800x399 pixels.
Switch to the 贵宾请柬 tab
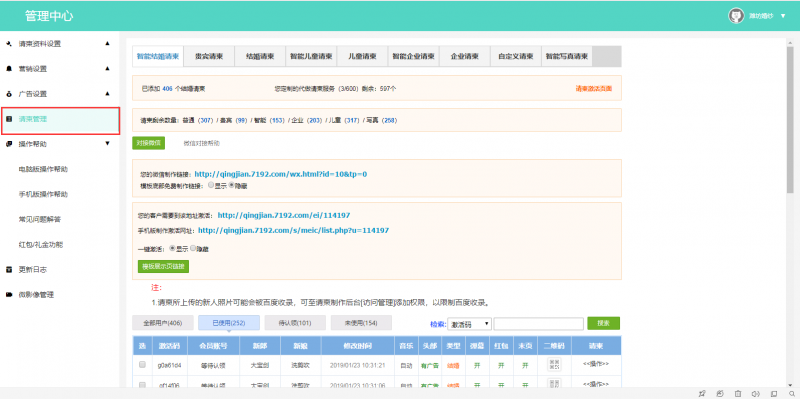(x=209, y=57)
